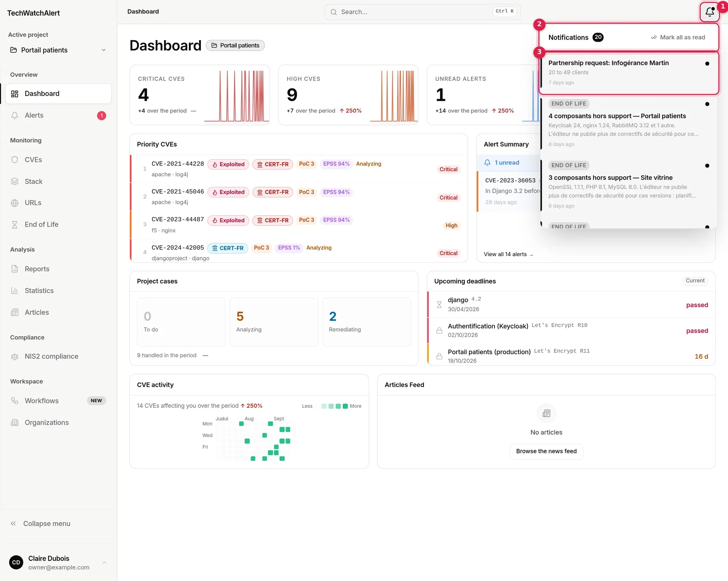This screenshot has width=728, height=581.
Task: Open the Alerts menu item
Action: click(x=58, y=116)
